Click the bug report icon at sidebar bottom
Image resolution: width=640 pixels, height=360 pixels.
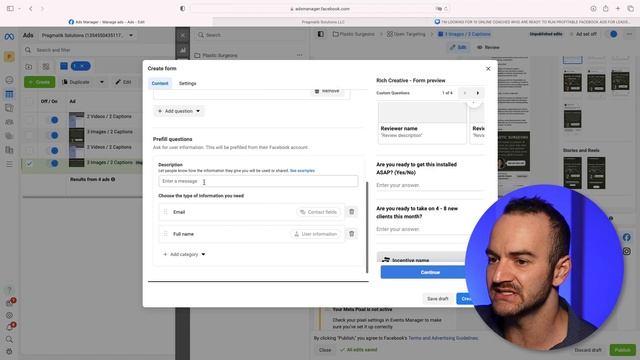pos(9,351)
